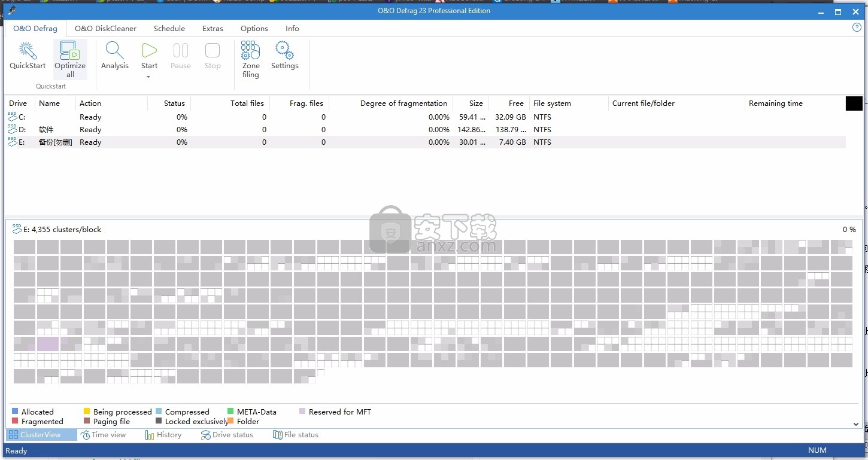Open Zone filing
Screen dimensions: 868x460
point(251,60)
